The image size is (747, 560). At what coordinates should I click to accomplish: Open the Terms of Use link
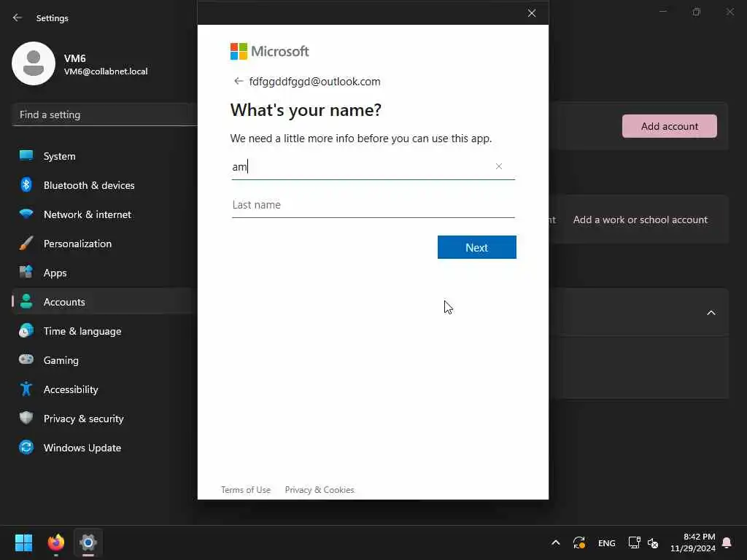click(x=246, y=489)
